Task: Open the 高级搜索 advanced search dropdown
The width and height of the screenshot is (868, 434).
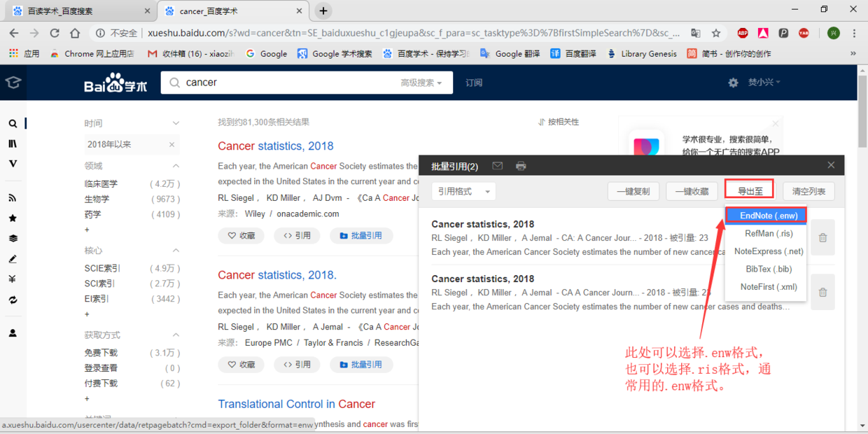Action: pos(421,83)
